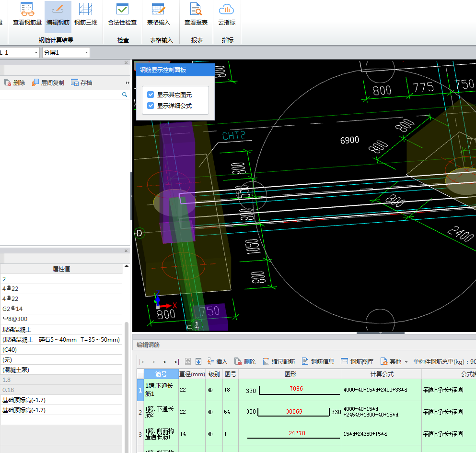The height and width of the screenshot is (453, 476).
Task: Close the properties panel
Action: (126, 250)
